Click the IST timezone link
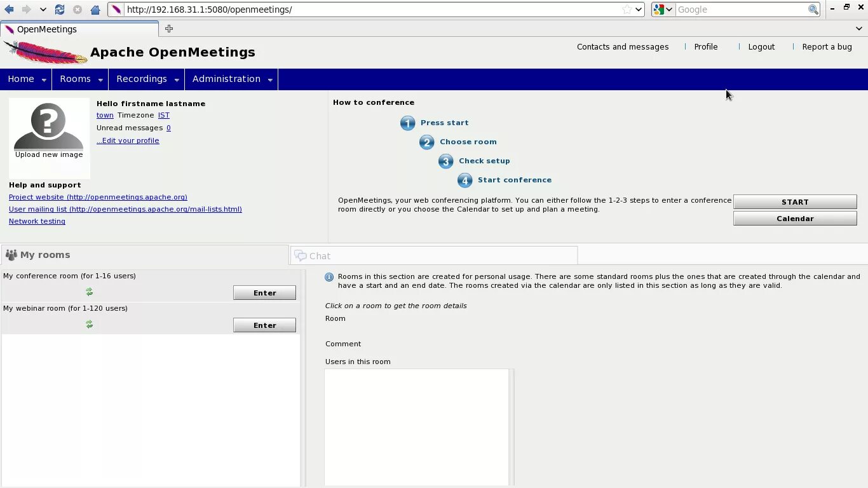Screen dimensions: 868x488 click(x=164, y=115)
